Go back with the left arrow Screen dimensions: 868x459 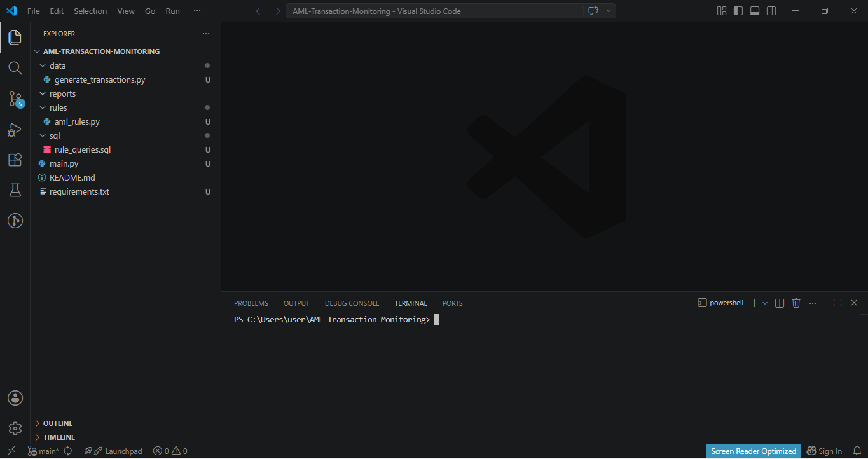tap(259, 11)
